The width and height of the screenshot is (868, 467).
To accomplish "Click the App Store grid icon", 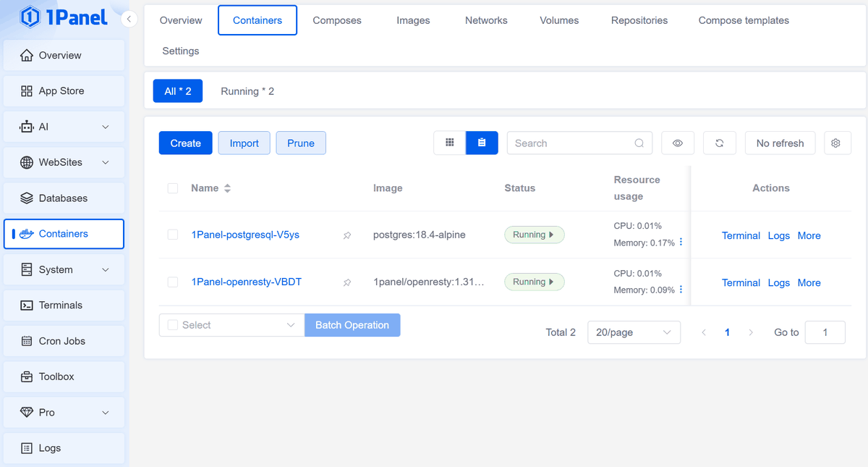I will [27, 91].
